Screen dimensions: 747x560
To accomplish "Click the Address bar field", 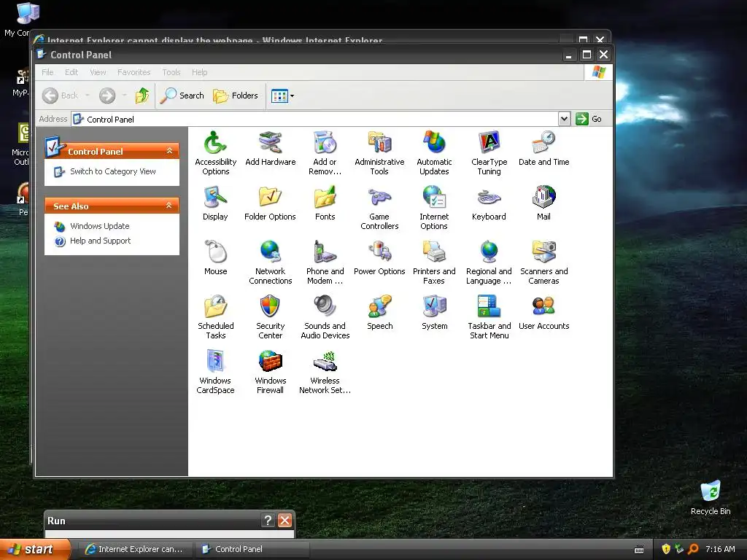I will pos(315,119).
